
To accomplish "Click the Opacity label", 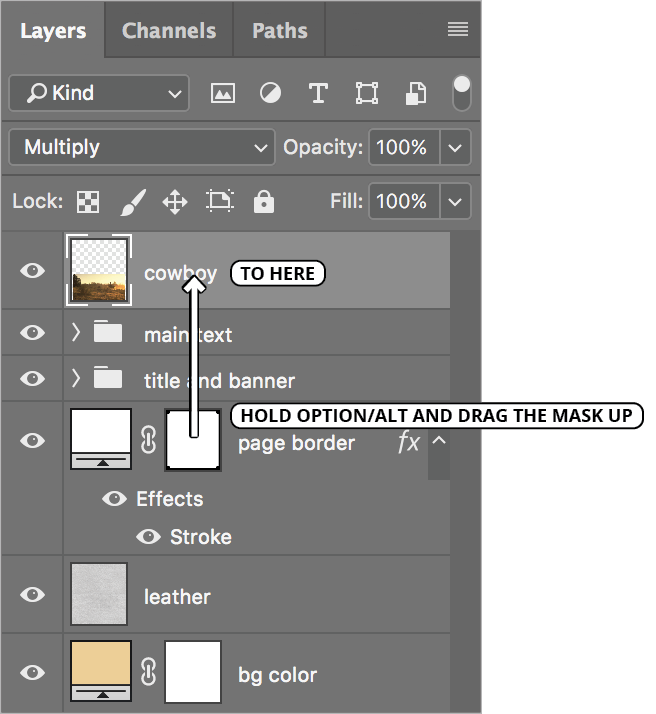I will [323, 147].
